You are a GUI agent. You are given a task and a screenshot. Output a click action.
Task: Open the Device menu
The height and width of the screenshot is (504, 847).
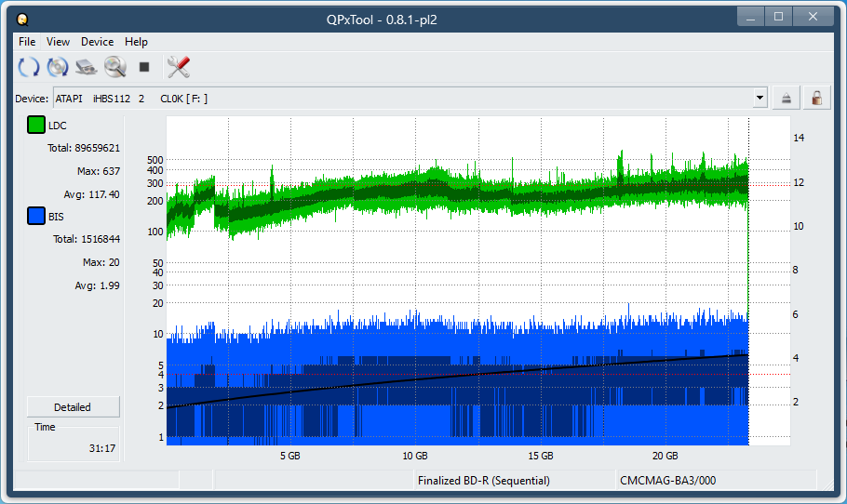97,42
